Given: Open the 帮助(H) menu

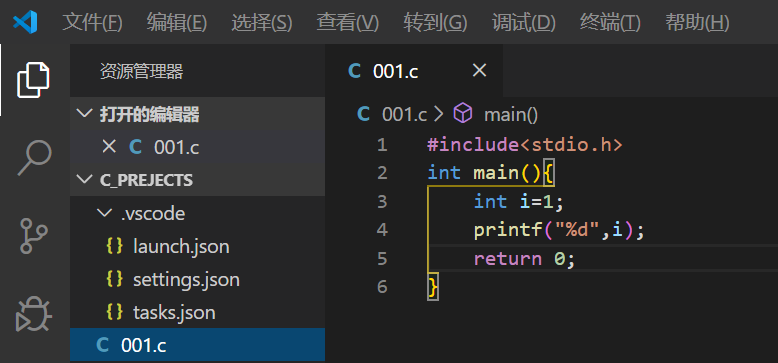Looking at the screenshot, I should point(697,23).
